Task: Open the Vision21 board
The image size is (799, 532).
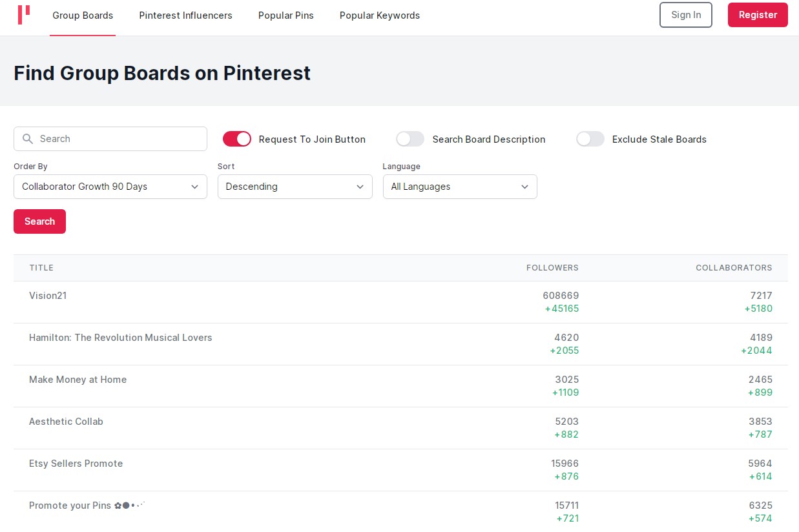Action: [x=48, y=296]
